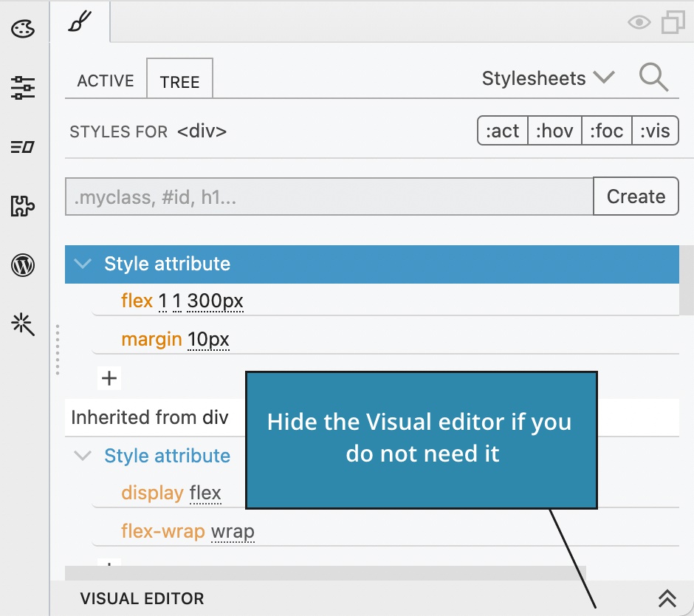Select the inherited Style attribute rule name

tap(168, 456)
